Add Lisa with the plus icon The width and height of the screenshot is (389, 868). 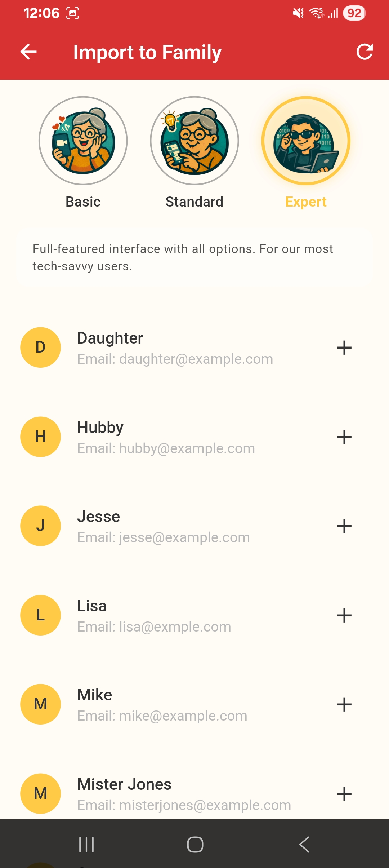tap(344, 615)
